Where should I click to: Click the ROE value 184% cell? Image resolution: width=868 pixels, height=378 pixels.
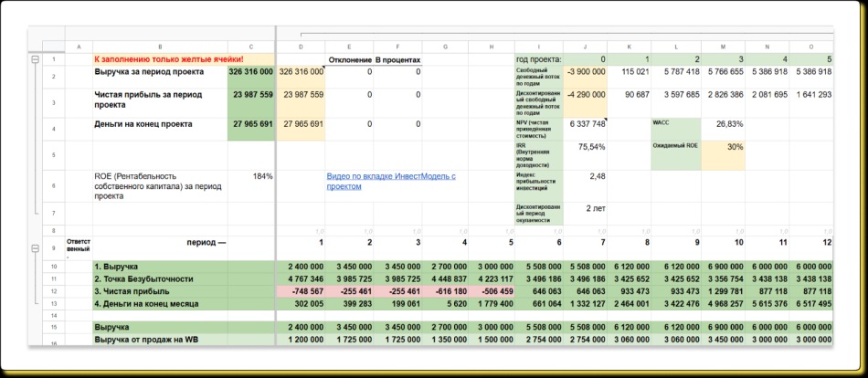point(250,176)
